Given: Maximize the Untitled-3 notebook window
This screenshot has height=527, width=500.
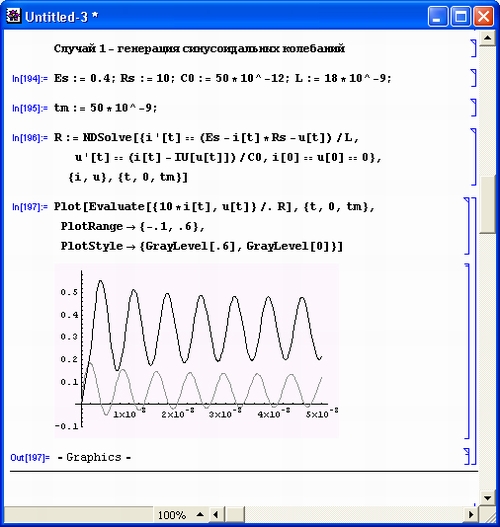Looking at the screenshot, I should coord(460,16).
